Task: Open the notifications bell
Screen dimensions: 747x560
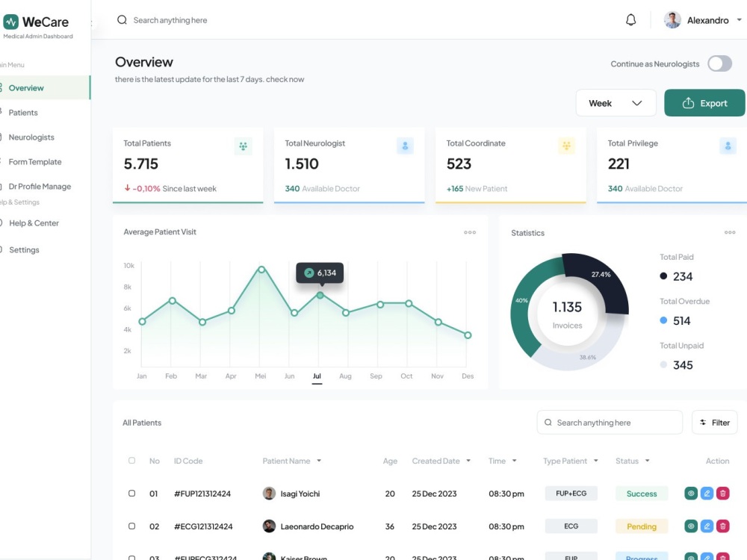Action: (630, 20)
